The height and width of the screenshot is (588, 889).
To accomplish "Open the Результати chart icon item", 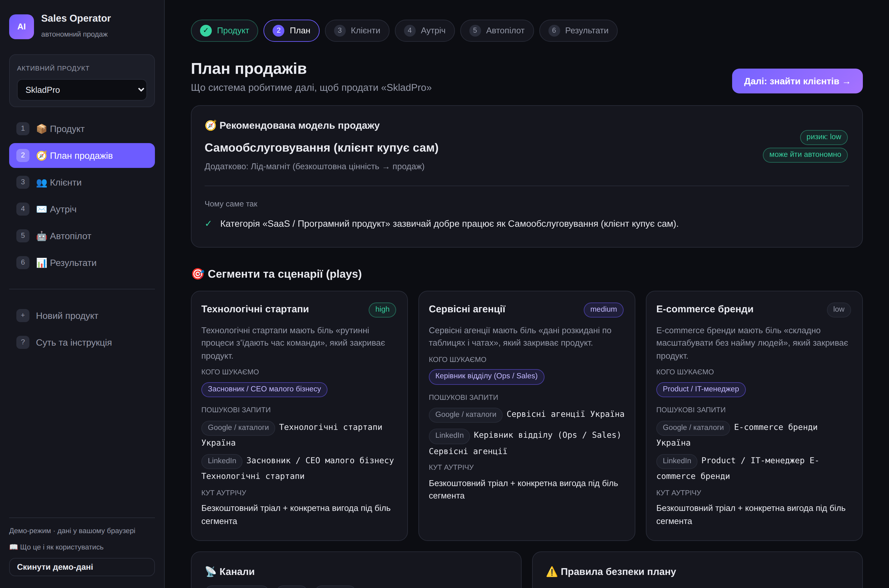I will (82, 263).
